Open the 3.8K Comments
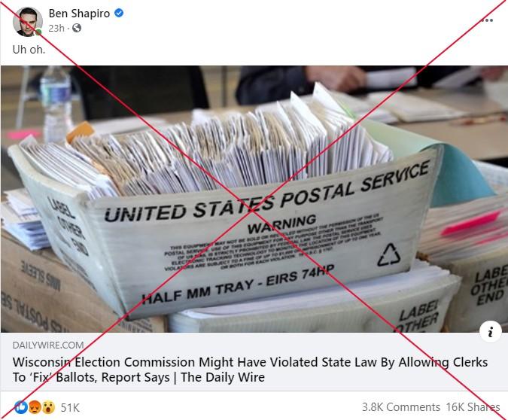508x420 pixels. [x=401, y=407]
